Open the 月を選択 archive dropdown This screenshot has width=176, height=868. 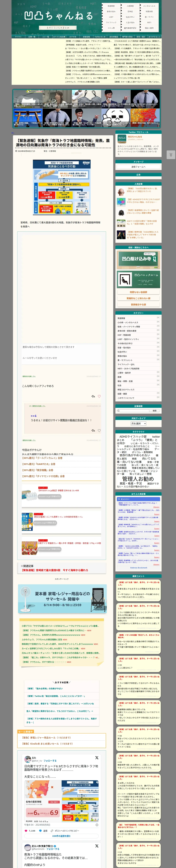click(138, 424)
